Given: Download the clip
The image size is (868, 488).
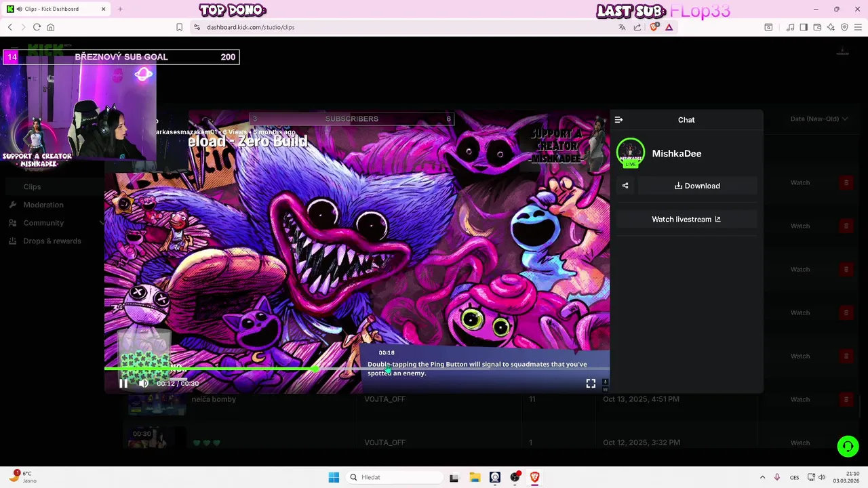Looking at the screenshot, I should coord(697,186).
